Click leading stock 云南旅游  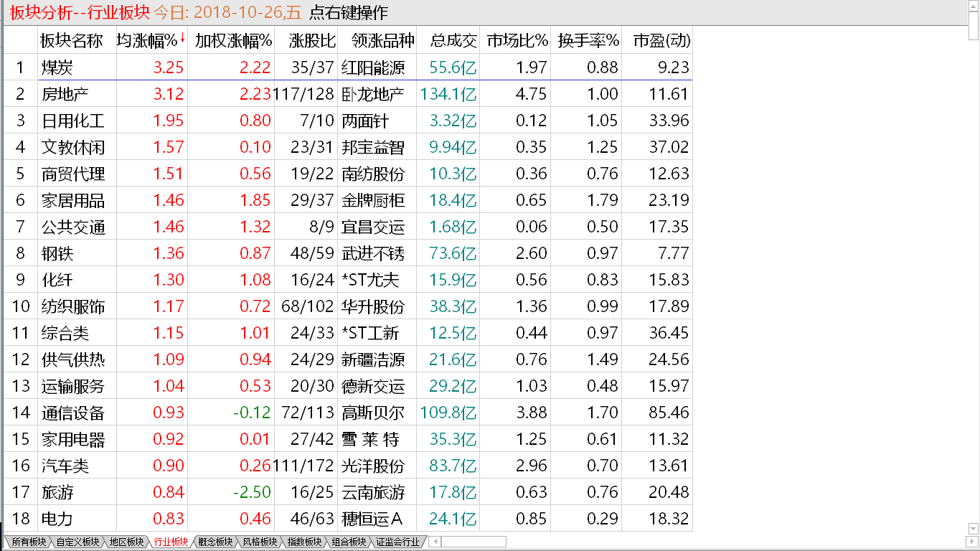click(373, 492)
